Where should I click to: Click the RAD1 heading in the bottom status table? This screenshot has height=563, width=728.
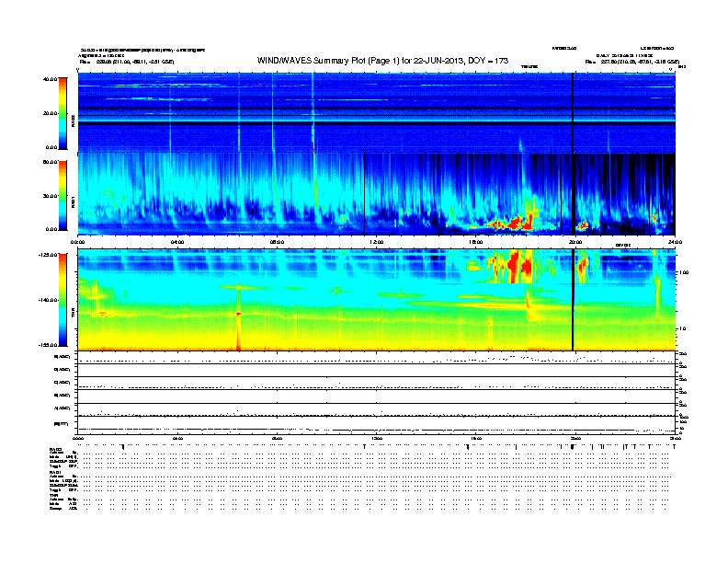[56, 473]
